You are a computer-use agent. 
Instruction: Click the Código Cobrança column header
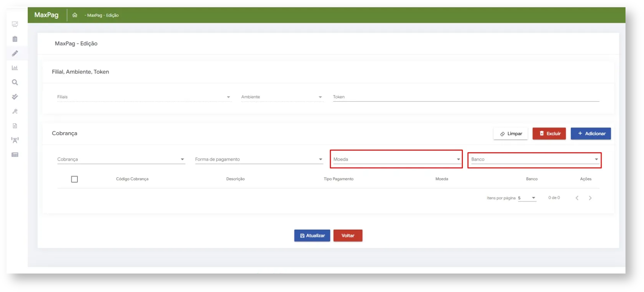click(132, 179)
